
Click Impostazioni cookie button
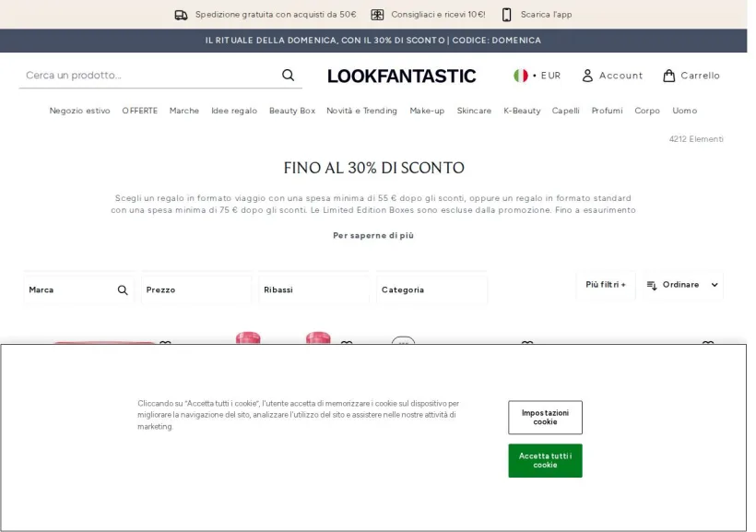tap(545, 417)
